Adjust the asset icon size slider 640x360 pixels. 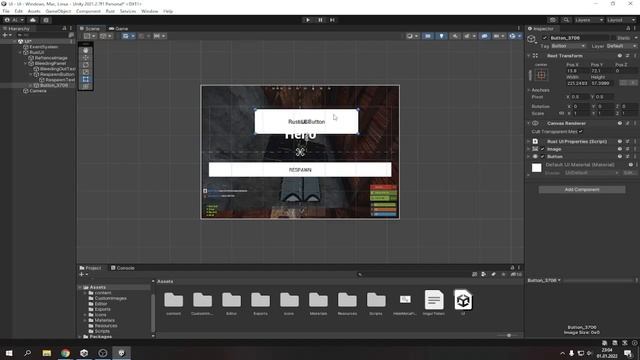(x=509, y=335)
